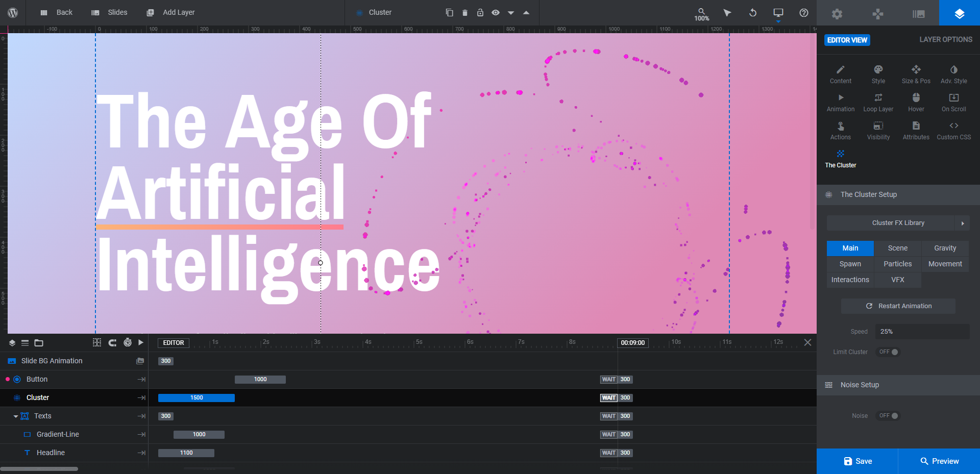This screenshot has height=474, width=980.
Task: Open Adv. Style options
Action: tap(954, 74)
